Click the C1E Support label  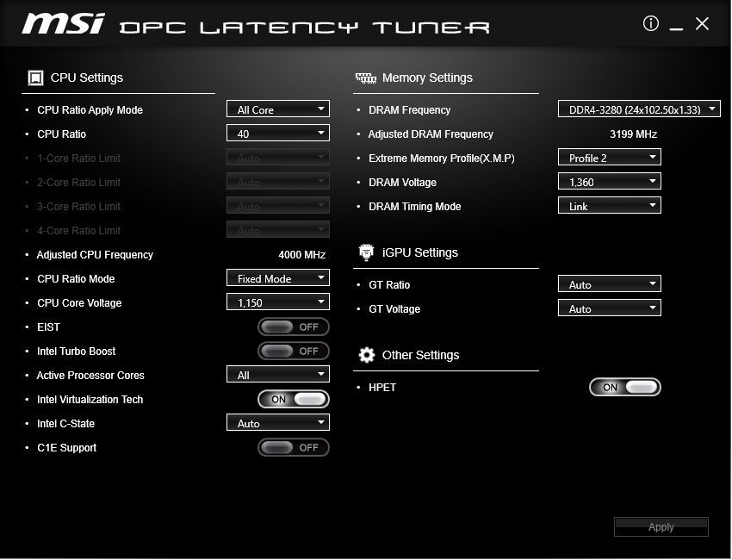(x=67, y=447)
